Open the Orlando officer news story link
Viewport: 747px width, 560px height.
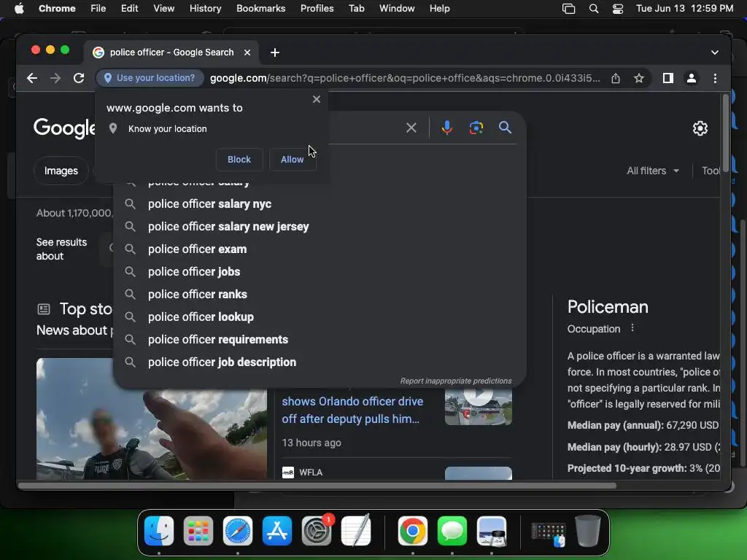pos(352,410)
